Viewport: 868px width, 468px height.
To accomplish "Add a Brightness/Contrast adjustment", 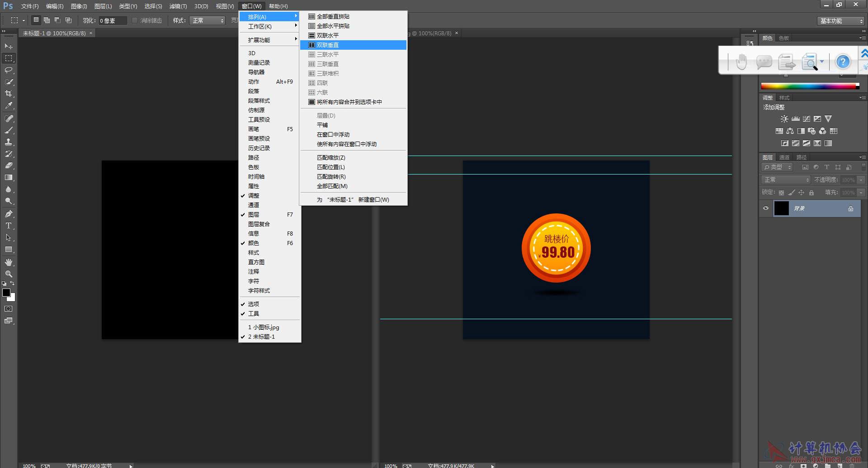I will pos(784,119).
